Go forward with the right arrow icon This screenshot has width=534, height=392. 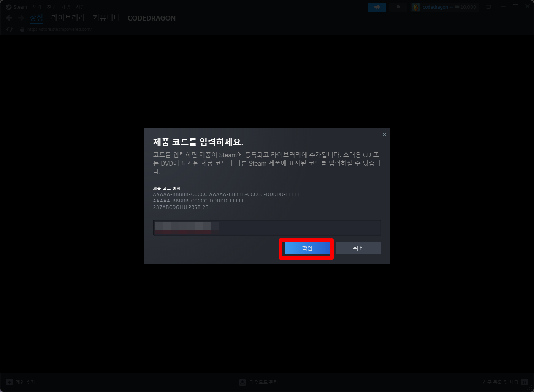pos(21,18)
